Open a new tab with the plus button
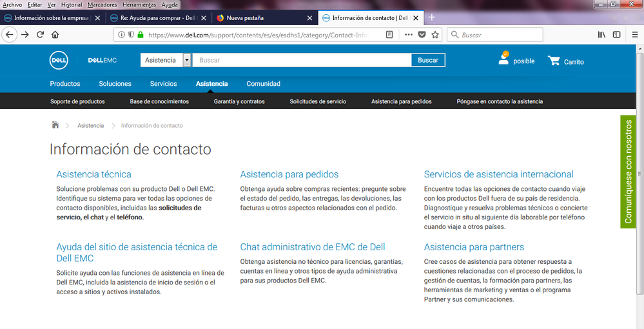 (x=432, y=17)
